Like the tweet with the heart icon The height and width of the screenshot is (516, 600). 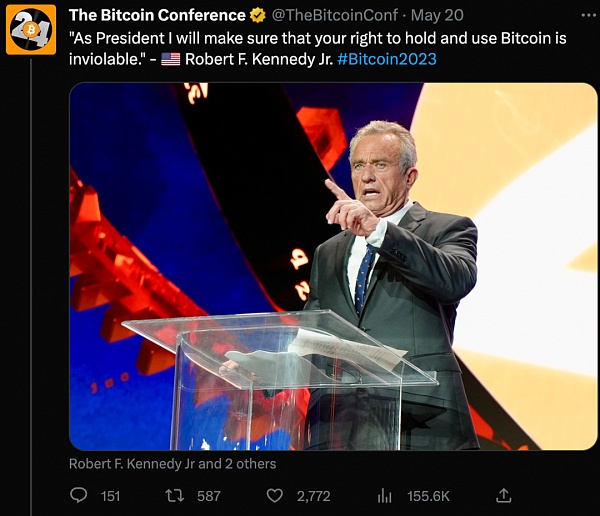point(275,495)
